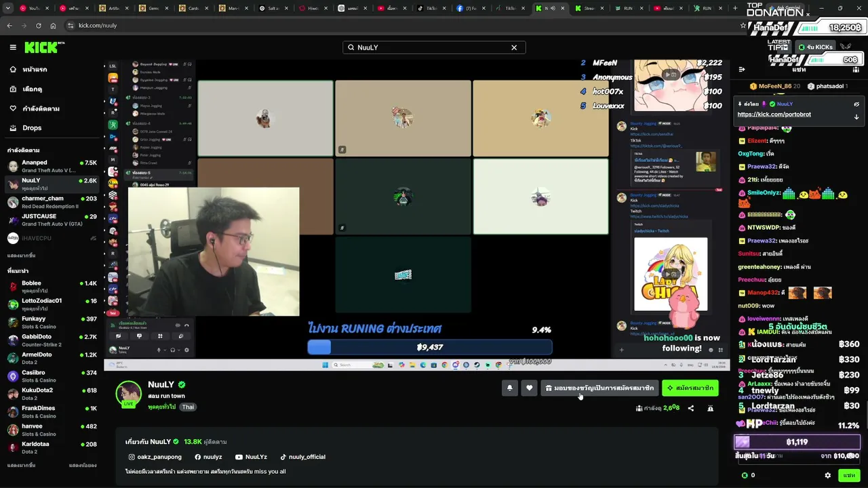868x488 pixels.
Task: Clear the NuuLY search text
Action: coord(514,47)
